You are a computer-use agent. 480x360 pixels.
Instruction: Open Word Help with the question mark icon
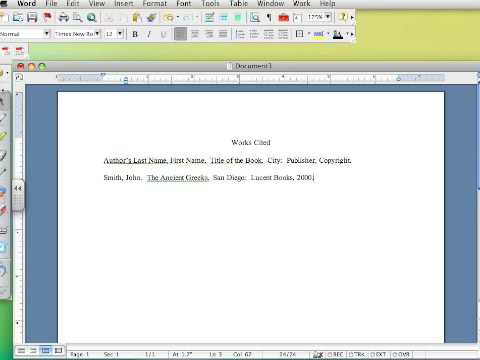click(x=343, y=16)
